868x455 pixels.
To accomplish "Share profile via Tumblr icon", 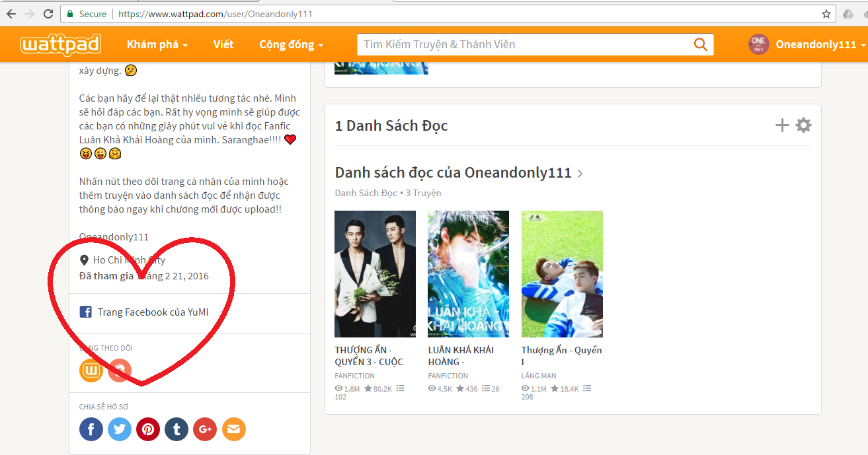I will coord(177,429).
